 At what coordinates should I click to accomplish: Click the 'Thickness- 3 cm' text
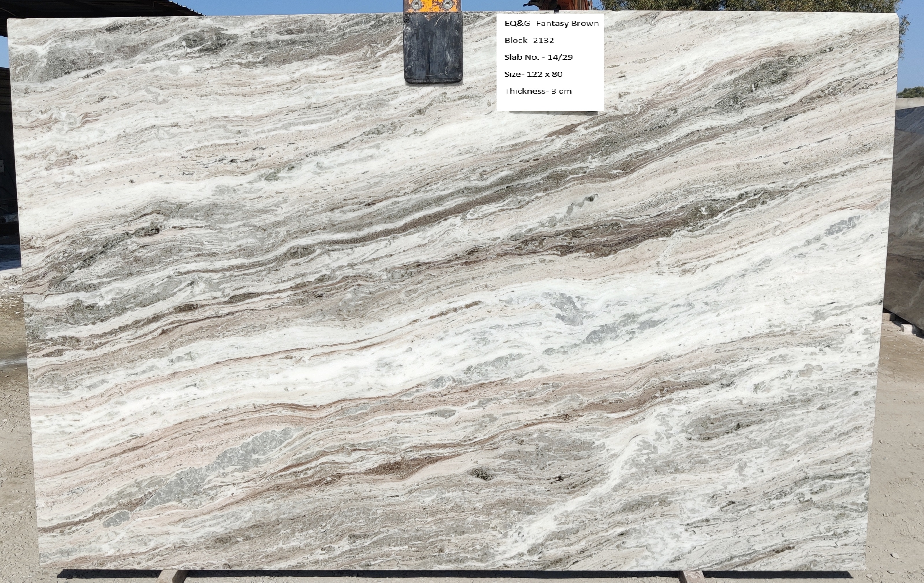click(x=538, y=91)
